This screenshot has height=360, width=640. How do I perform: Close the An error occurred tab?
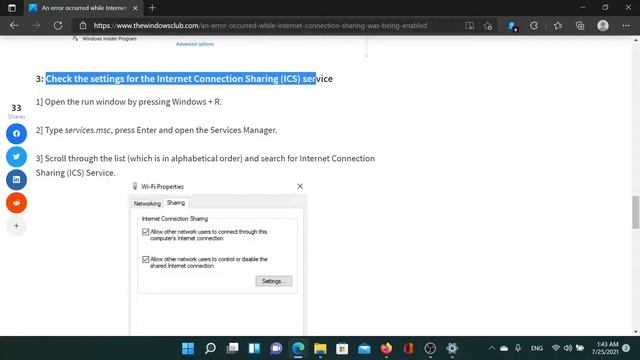pos(135,8)
